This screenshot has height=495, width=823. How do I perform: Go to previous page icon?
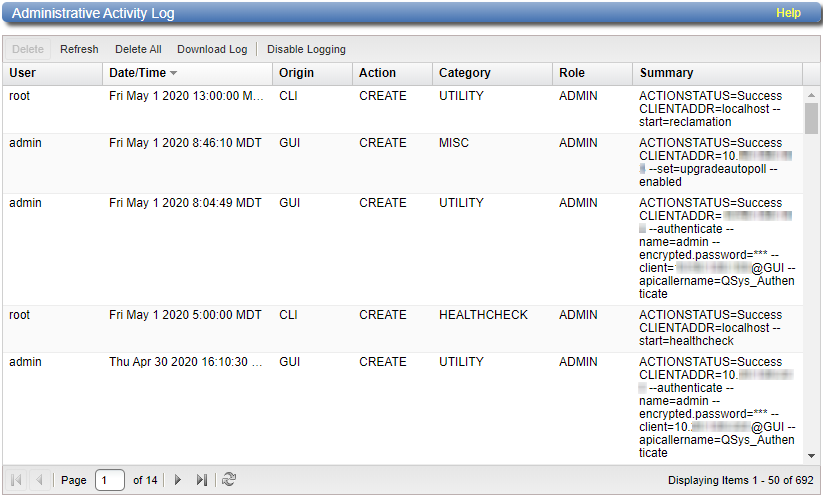40,480
